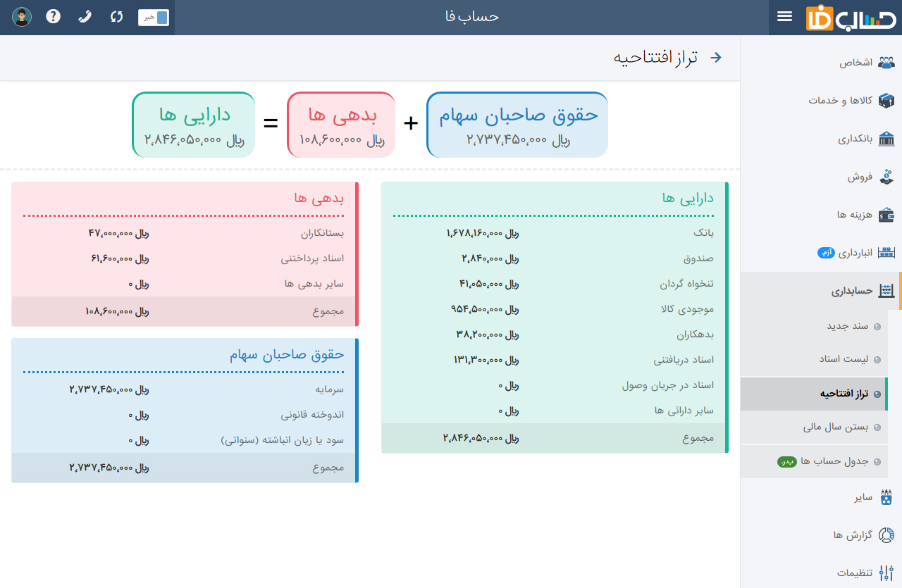Click the سایر دارائی ها row
This screenshot has width=902, height=588.
click(553, 411)
